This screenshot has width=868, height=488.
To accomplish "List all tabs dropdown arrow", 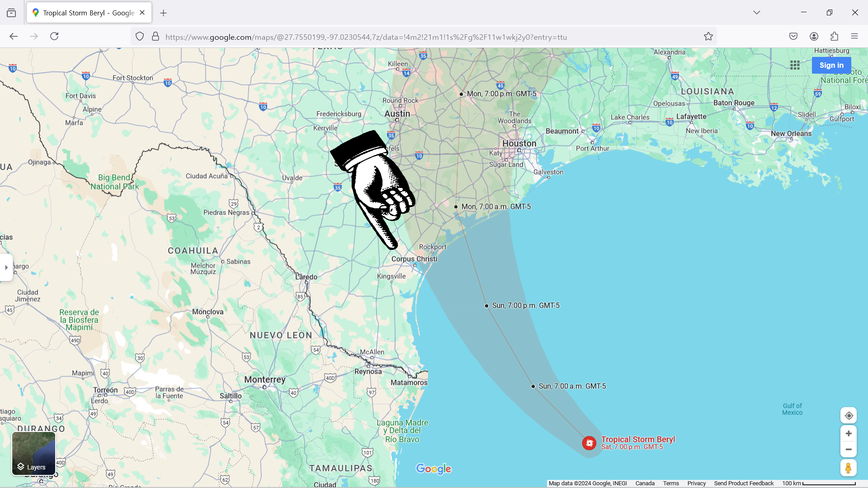I will click(757, 13).
